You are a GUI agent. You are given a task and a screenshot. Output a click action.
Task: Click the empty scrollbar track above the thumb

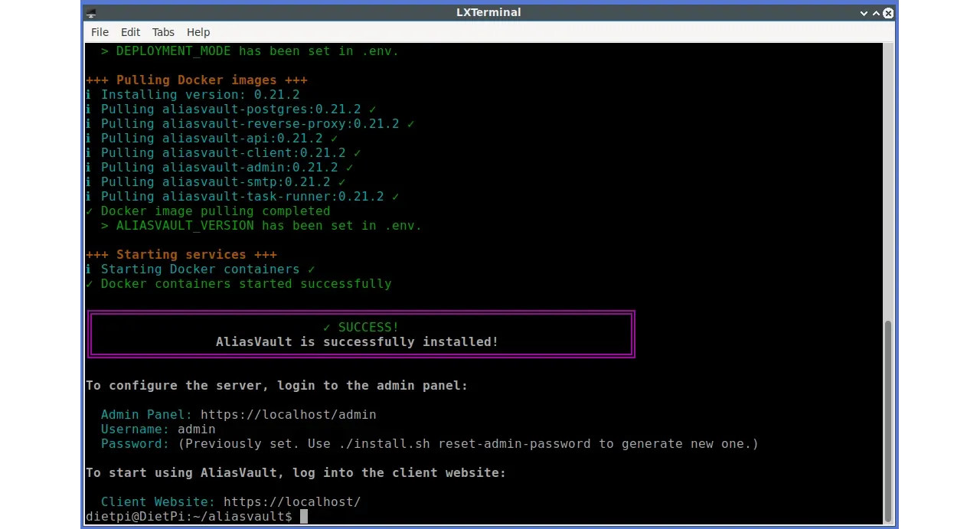pyautogui.click(x=888, y=176)
